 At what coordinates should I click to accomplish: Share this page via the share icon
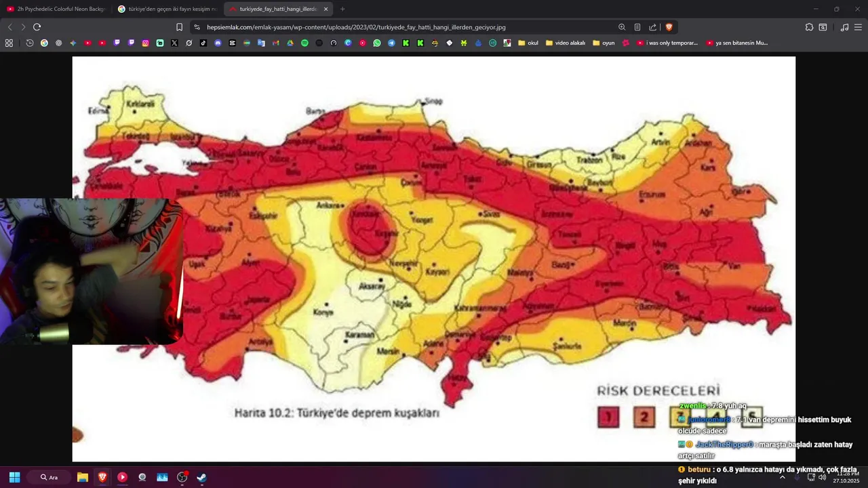pos(653,27)
